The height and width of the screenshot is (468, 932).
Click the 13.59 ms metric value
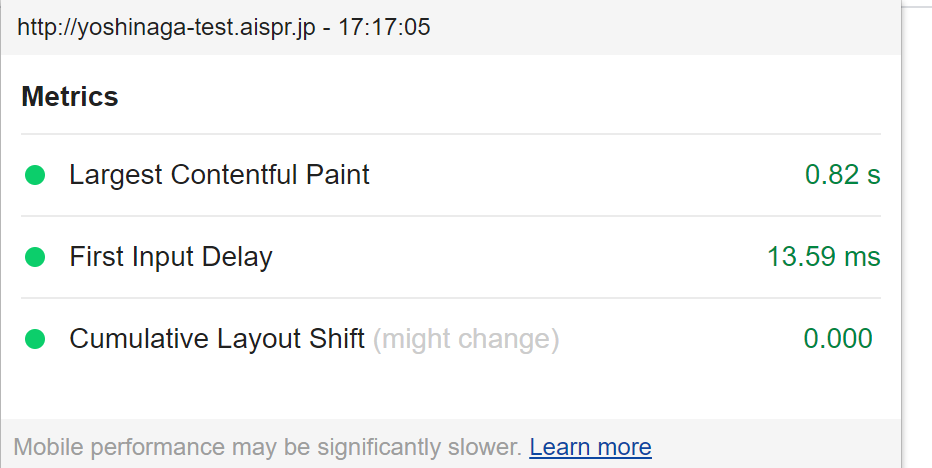tap(823, 257)
